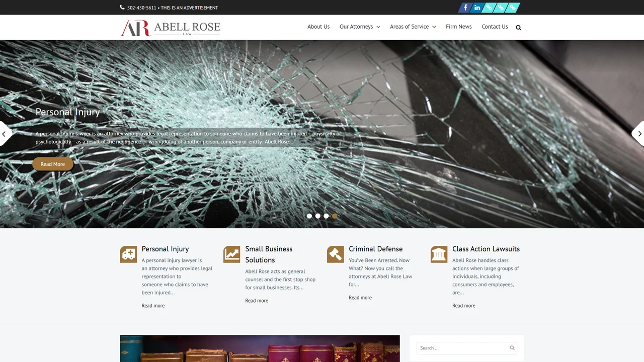Open the search magnifier in navigation
The width and height of the screenshot is (644, 362).
pos(519,28)
